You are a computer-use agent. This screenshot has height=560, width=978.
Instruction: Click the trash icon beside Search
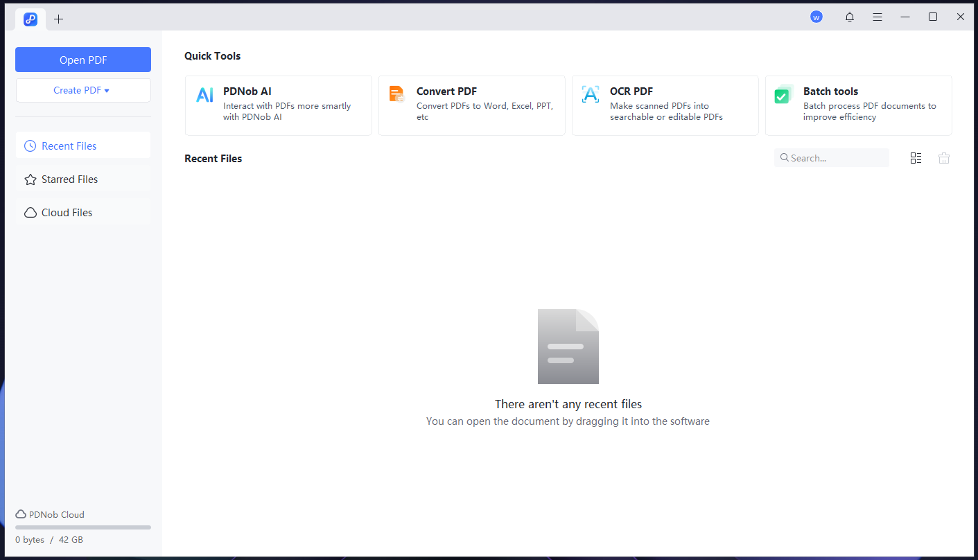(944, 158)
